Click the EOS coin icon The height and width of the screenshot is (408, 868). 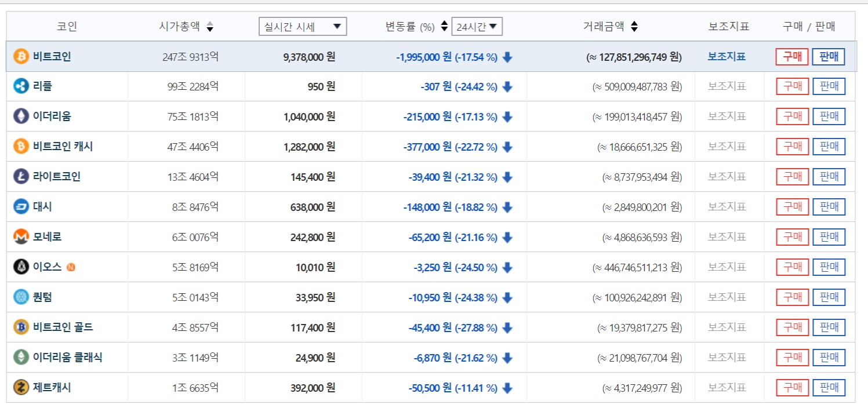pos(21,267)
